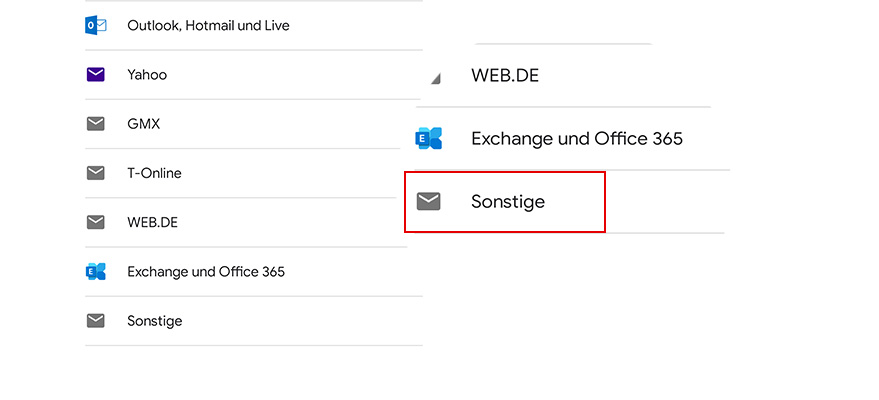This screenshot has width=879, height=400.
Task: Click the small envelope icon beside Sonstige in left list
Action: tap(96, 321)
